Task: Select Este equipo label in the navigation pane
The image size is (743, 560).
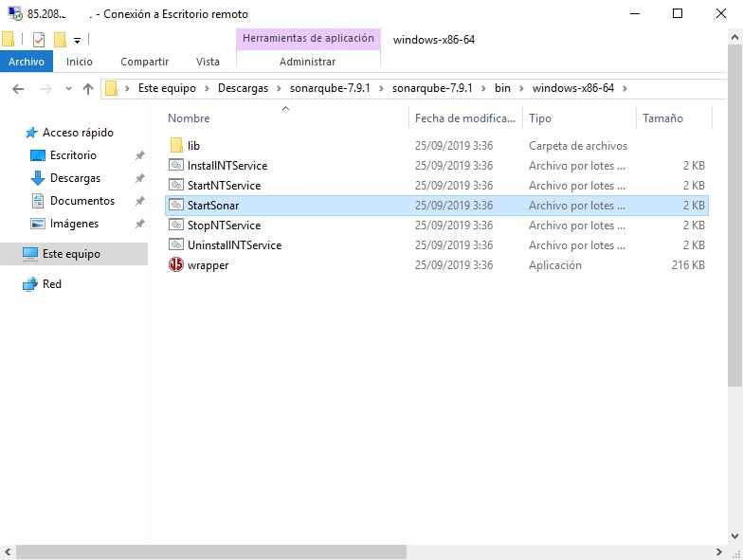Action: [72, 254]
